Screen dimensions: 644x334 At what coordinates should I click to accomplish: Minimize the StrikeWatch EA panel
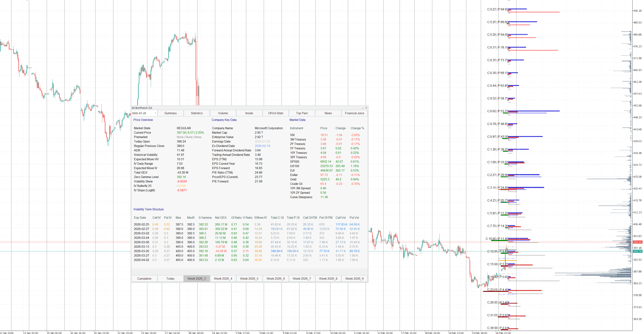[362, 108]
